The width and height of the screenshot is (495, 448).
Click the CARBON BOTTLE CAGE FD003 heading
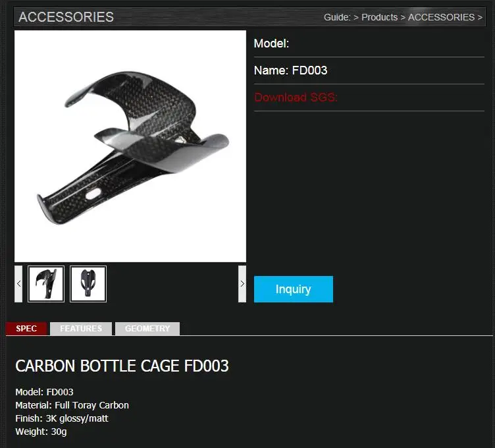122,366
